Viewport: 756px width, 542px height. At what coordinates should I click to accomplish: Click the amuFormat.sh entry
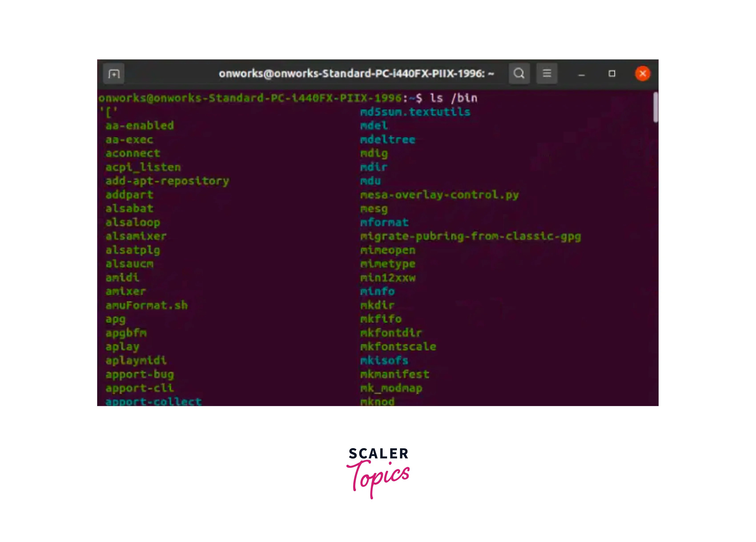point(146,305)
